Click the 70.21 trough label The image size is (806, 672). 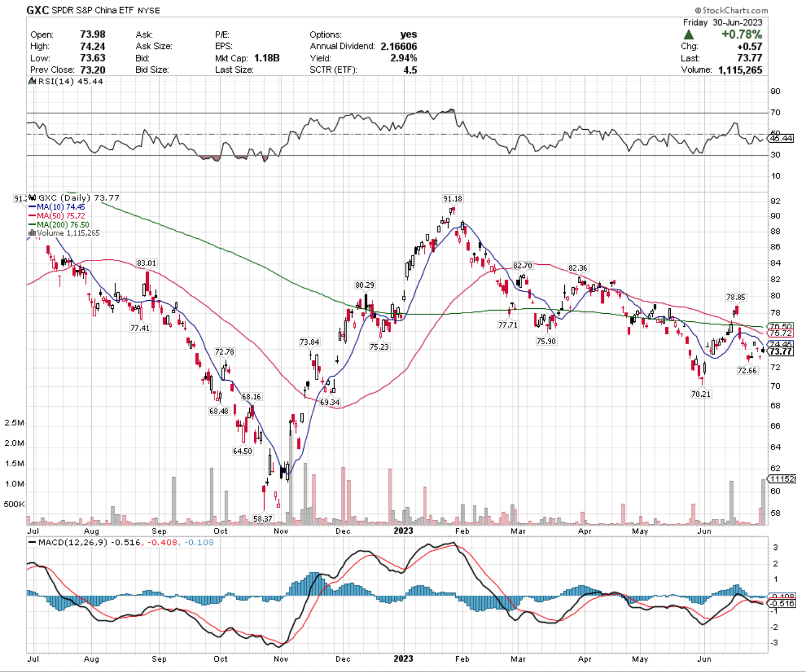click(701, 394)
